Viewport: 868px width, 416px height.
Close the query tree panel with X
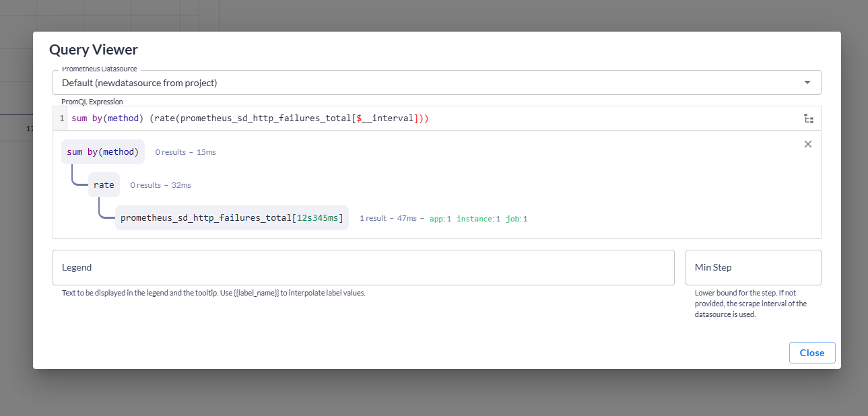[807, 144]
